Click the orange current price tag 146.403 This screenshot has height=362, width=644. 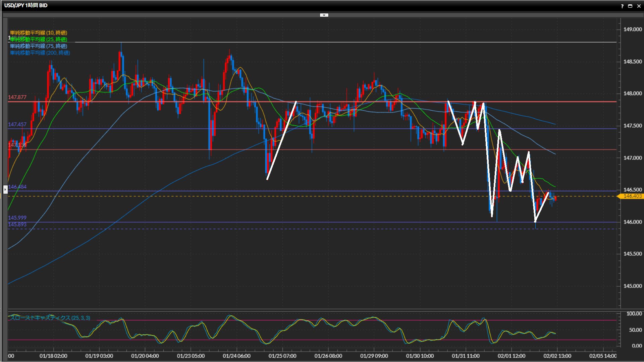632,196
